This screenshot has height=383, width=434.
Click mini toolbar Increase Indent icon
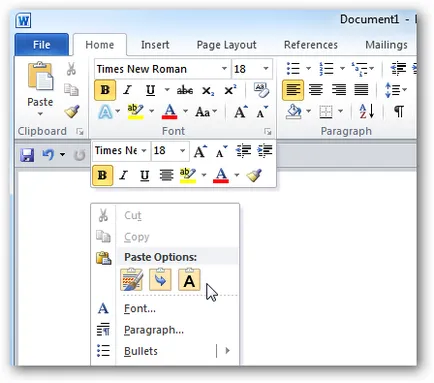tap(265, 151)
